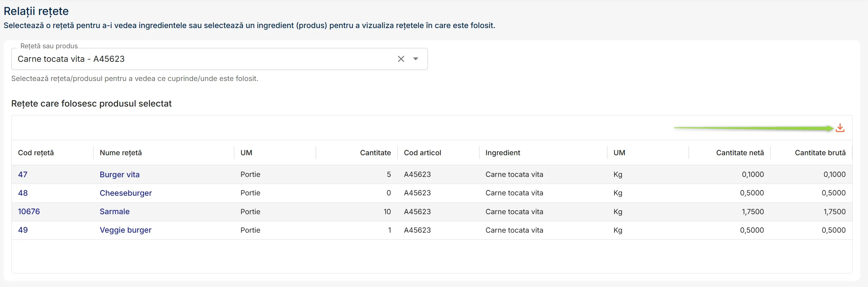The height and width of the screenshot is (287, 868).
Task: Sort by Cod articol column header
Action: (x=422, y=153)
